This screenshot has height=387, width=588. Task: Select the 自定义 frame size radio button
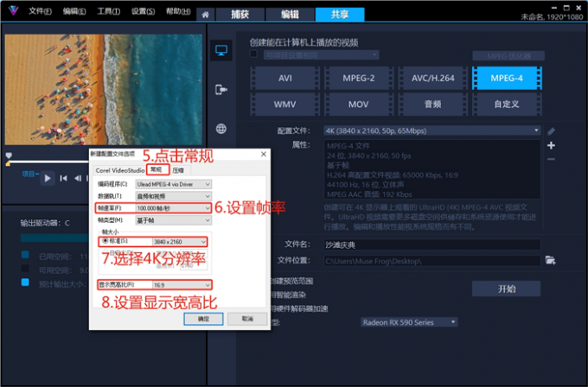pyautogui.click(x=105, y=253)
